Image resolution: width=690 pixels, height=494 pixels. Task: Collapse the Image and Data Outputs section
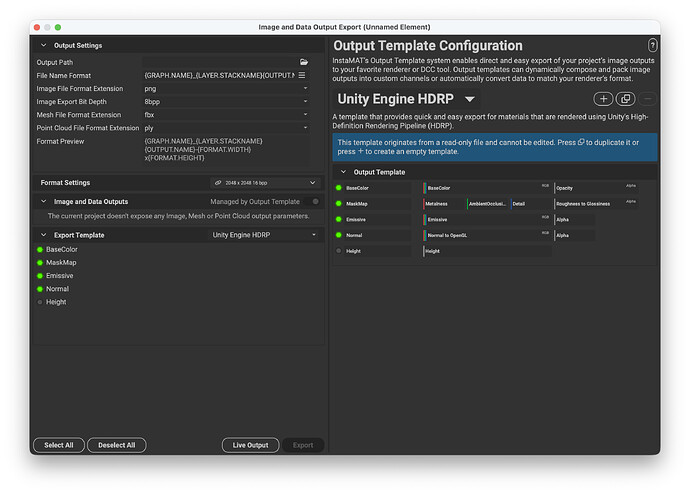point(43,201)
